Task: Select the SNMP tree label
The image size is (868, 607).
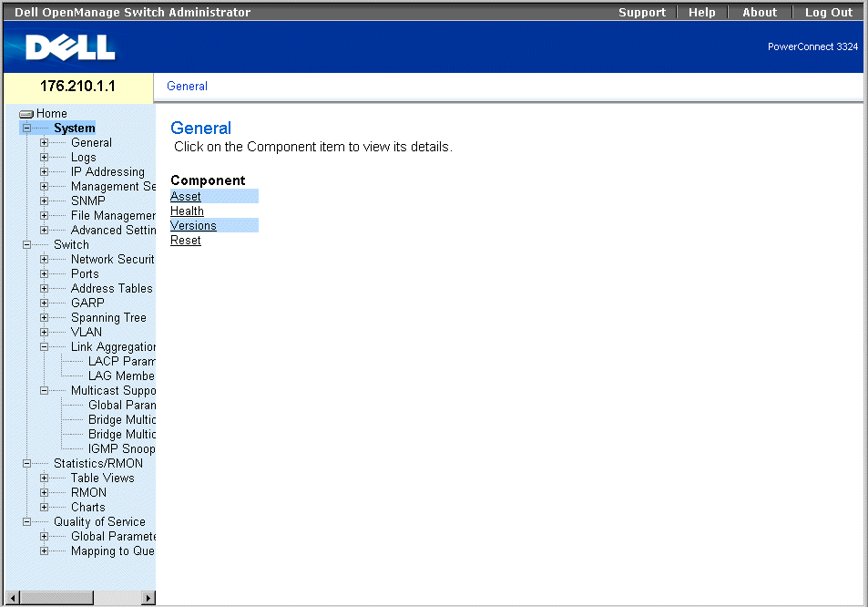Action: 88,201
